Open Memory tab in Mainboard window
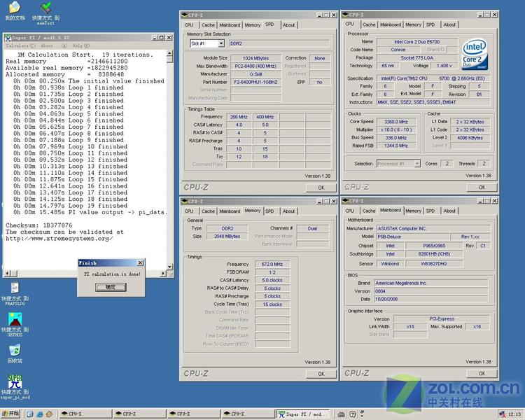The image size is (525, 420). tap(413, 211)
